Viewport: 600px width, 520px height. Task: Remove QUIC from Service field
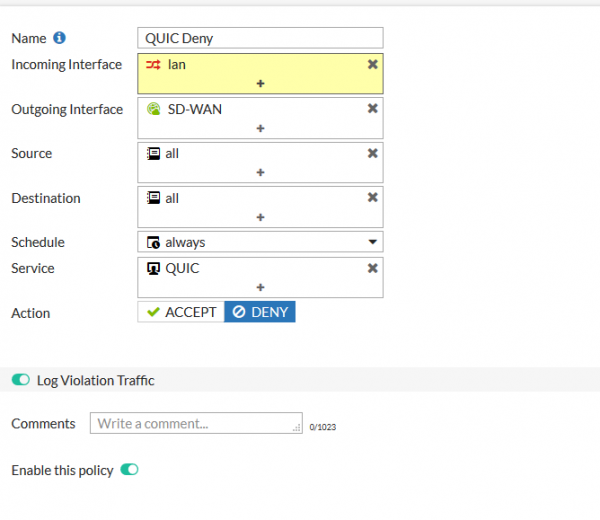372,268
